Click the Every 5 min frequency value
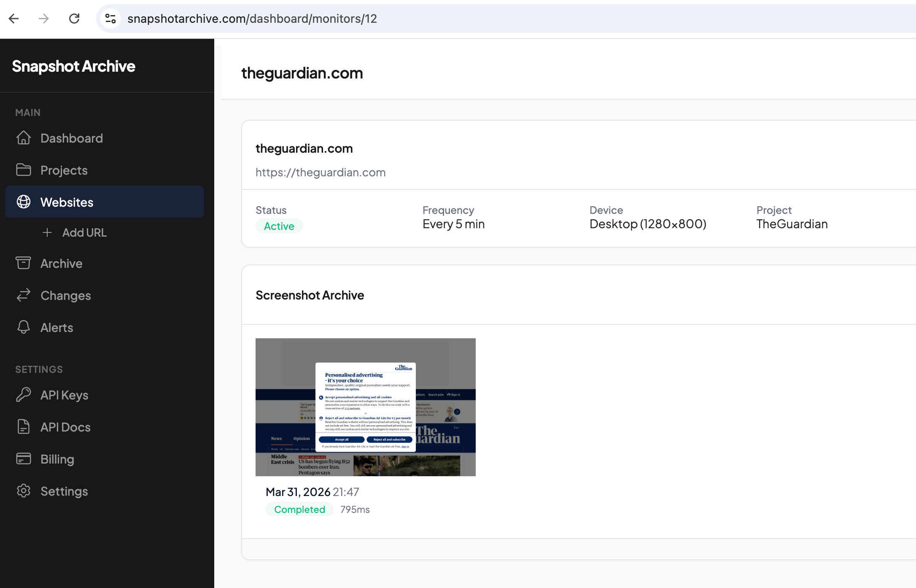This screenshot has width=916, height=588. click(x=454, y=224)
